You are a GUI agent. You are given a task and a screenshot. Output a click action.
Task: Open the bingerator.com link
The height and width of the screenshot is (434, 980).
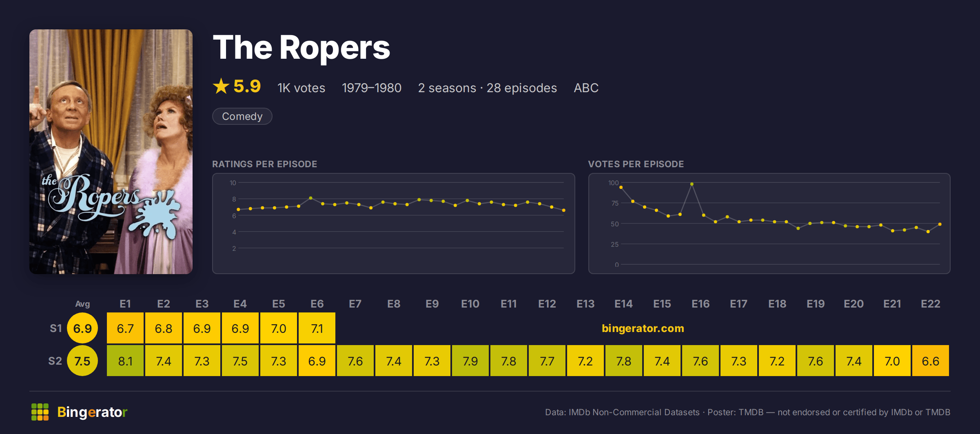[x=643, y=328]
